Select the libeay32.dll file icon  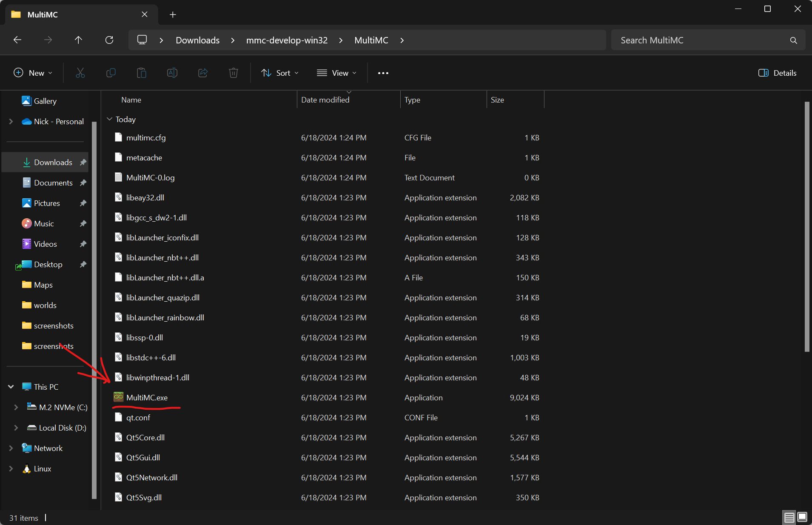(119, 197)
